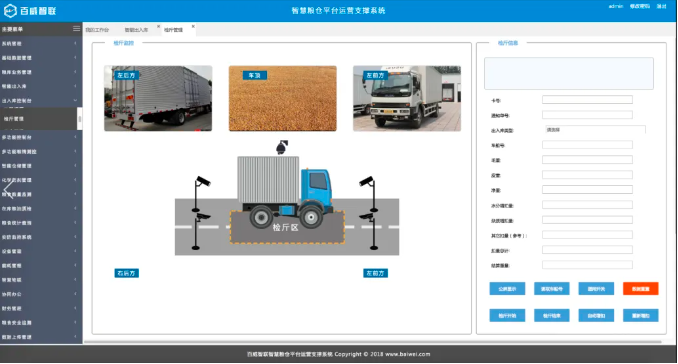Switch to the 智能出入库 tab
This screenshot has height=364, width=678.
click(136, 30)
